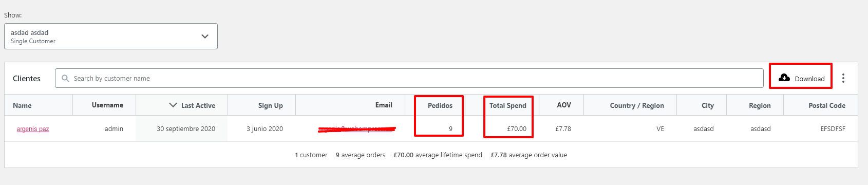Open the argenis paz customer link
The width and height of the screenshot is (868, 185).
click(x=33, y=129)
